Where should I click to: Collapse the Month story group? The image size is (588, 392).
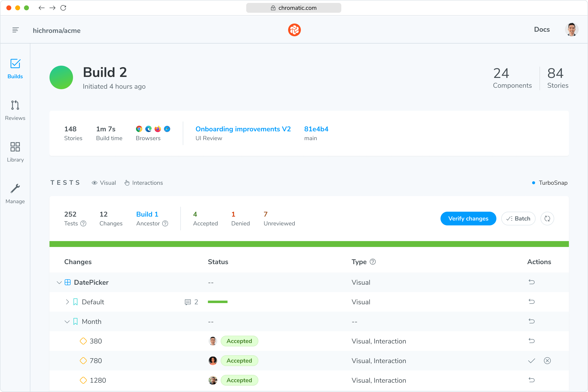point(67,321)
